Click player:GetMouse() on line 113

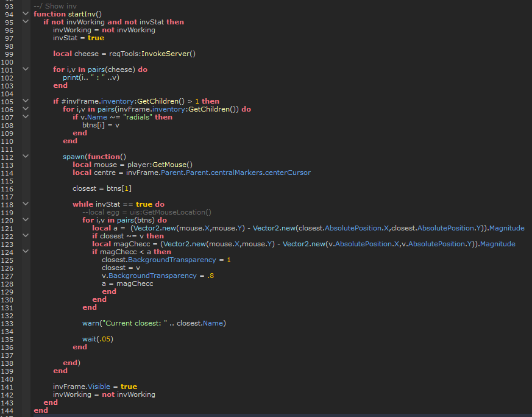pyautogui.click(x=160, y=165)
